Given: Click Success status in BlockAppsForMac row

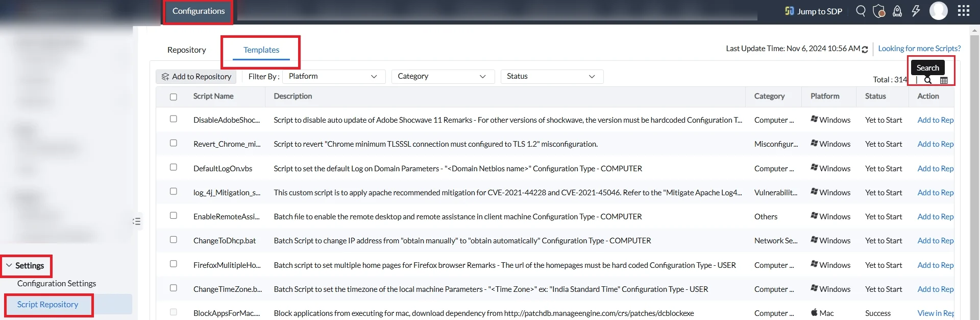Looking at the screenshot, I should (x=878, y=313).
